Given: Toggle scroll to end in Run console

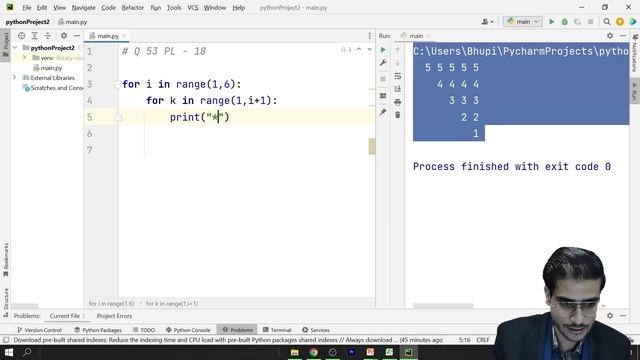Looking at the screenshot, I should coord(398,89).
